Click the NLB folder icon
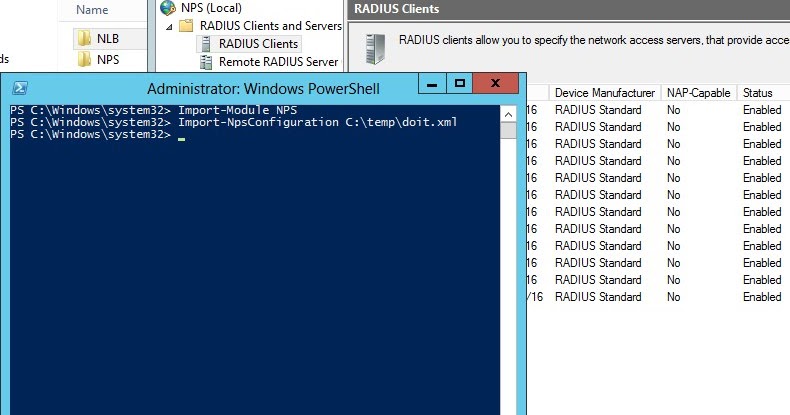Viewport: 790px width, 415px height. click(x=84, y=38)
